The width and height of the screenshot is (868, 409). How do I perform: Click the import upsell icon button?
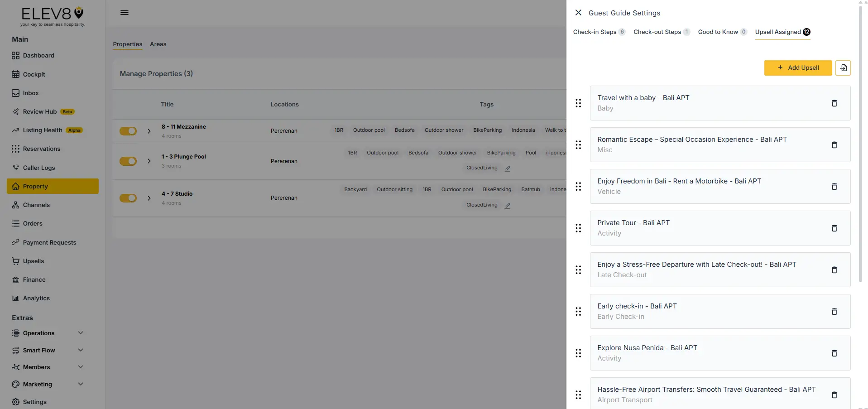[x=843, y=68]
